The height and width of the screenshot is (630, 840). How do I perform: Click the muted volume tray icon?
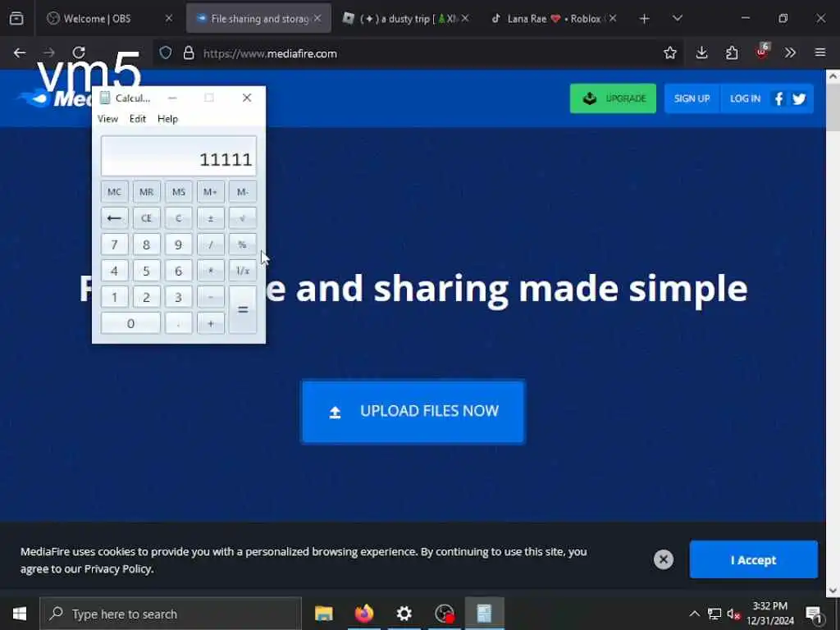coord(733,614)
